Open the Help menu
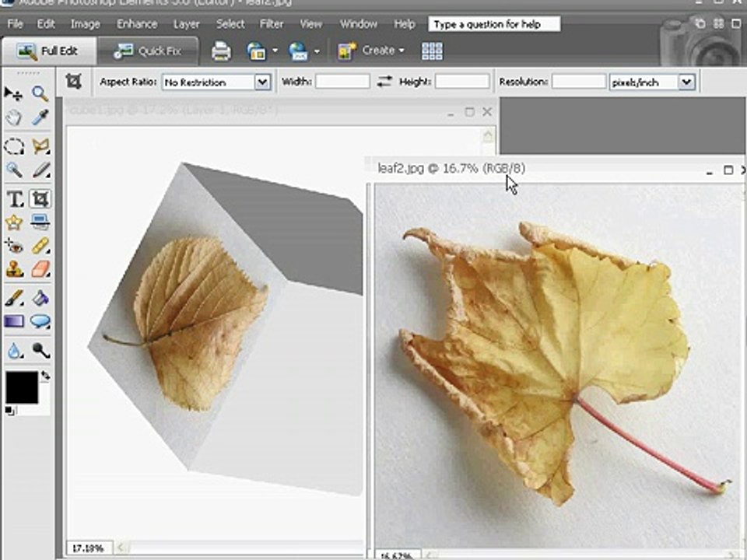747x560 pixels. tap(405, 24)
